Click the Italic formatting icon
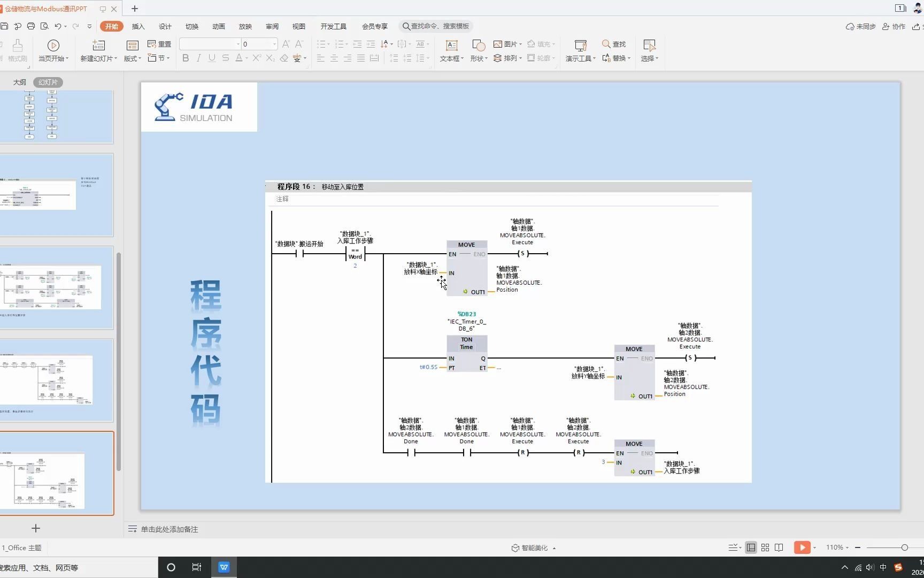 tap(199, 58)
